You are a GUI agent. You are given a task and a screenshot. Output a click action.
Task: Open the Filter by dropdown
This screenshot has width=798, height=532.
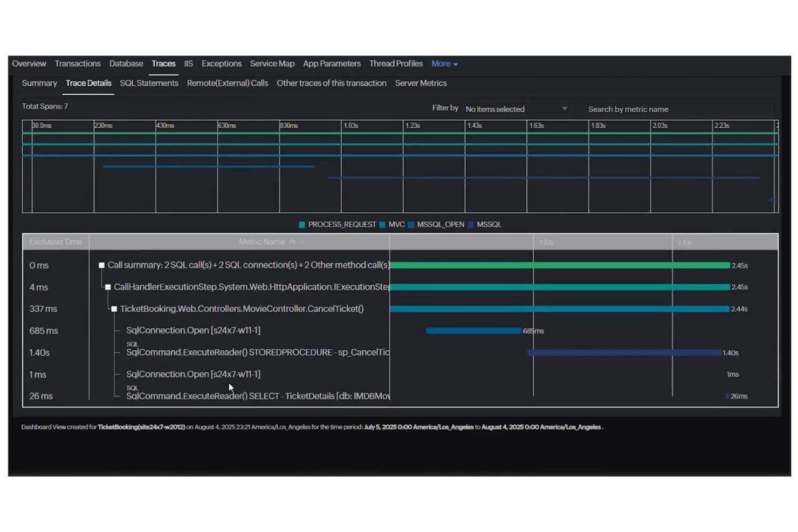point(517,109)
